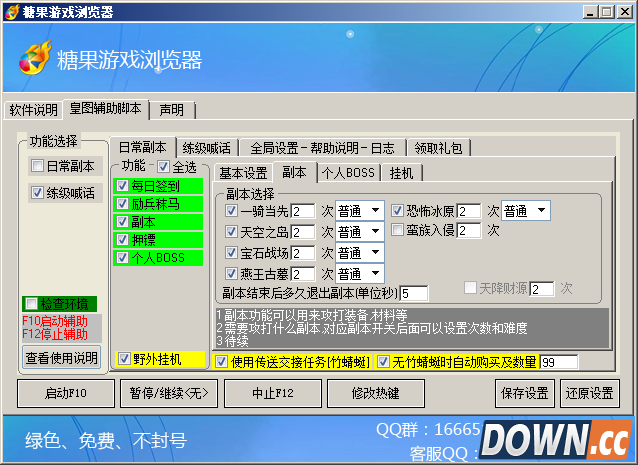Enable the 日常副本 function checkbox
This screenshot has width=638, height=465.
[x=37, y=166]
